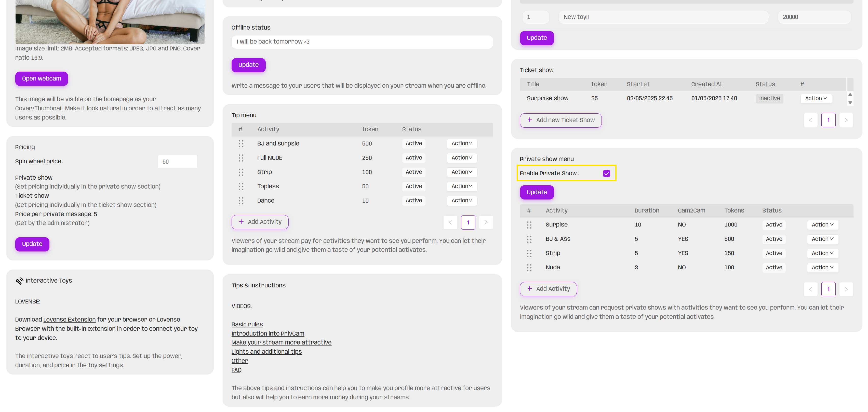
Task: Toggle the Enable Private Show checkbox
Action: pyautogui.click(x=607, y=174)
